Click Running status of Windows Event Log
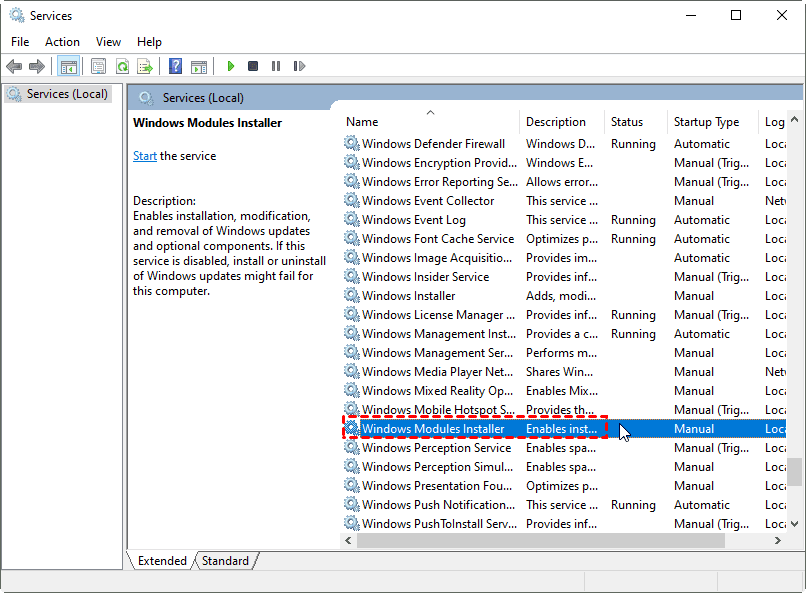This screenshot has width=806, height=593. click(633, 220)
